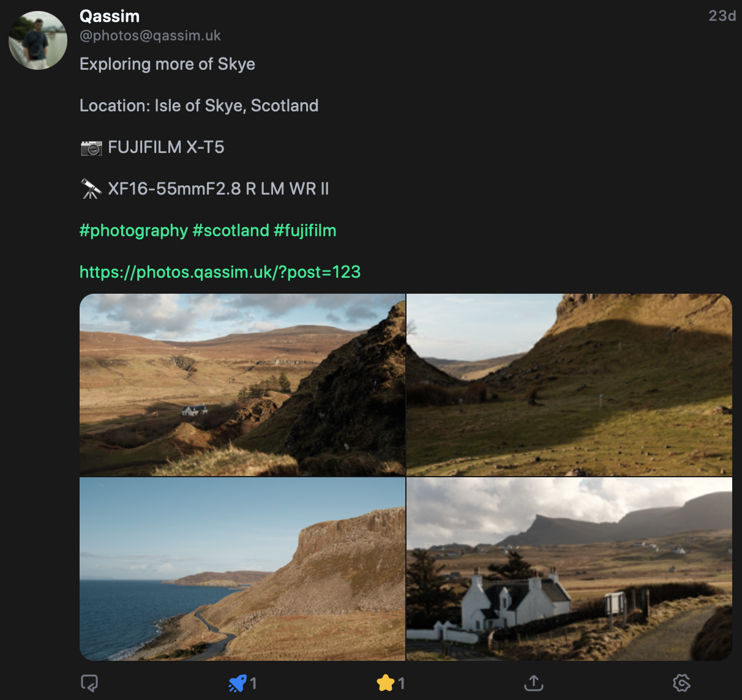Toggle the rocket boost on this post
Screen dimensions: 742x700
pos(238,683)
